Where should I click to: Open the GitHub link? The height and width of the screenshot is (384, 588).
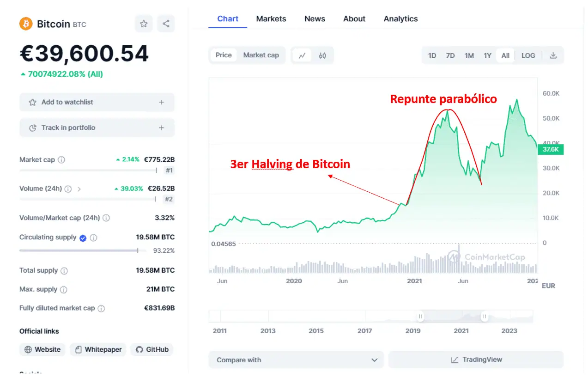[152, 349]
